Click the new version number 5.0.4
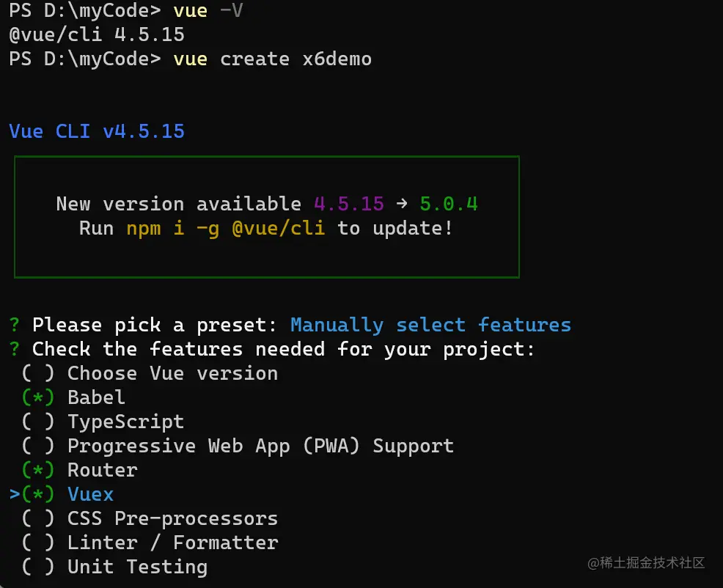Viewport: 723px width, 588px height. [448, 204]
